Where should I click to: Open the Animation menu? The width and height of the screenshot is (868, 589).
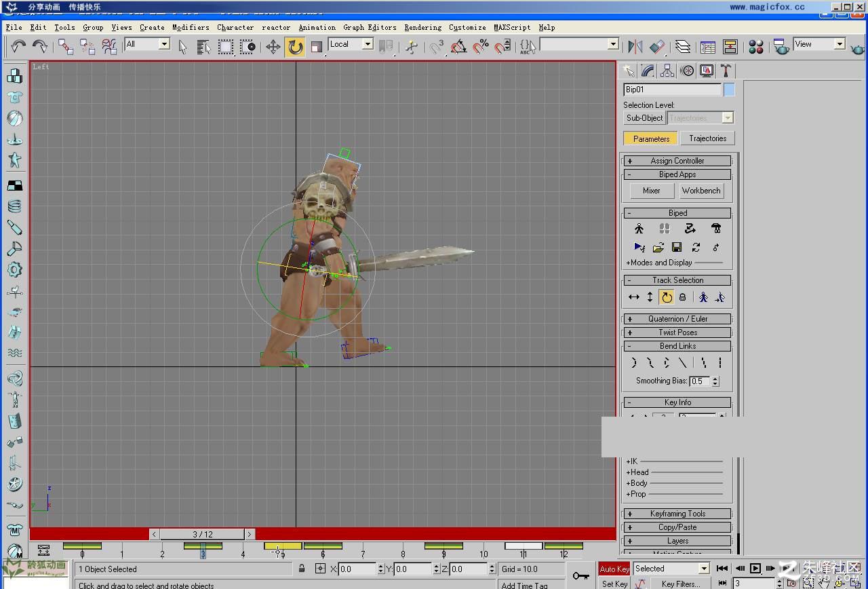[317, 27]
